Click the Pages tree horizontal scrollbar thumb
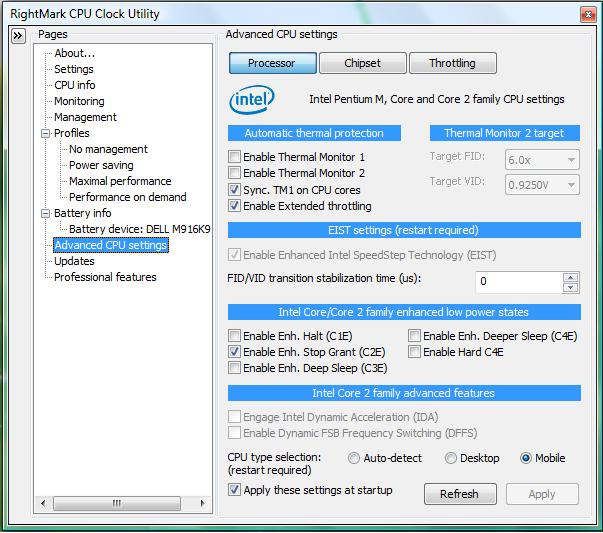Screen dimensions: 603x533 pos(117,503)
